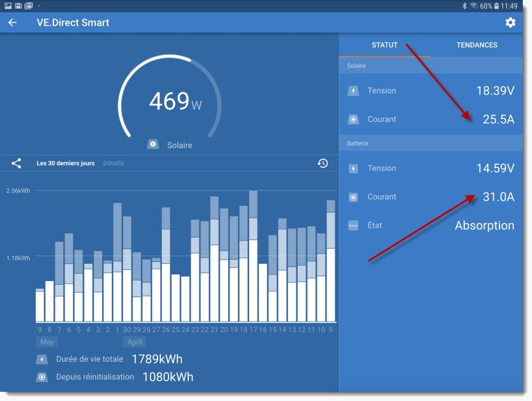The width and height of the screenshot is (532, 401).
Task: Click the 18.39V solar voltage value
Action: pyautogui.click(x=495, y=90)
